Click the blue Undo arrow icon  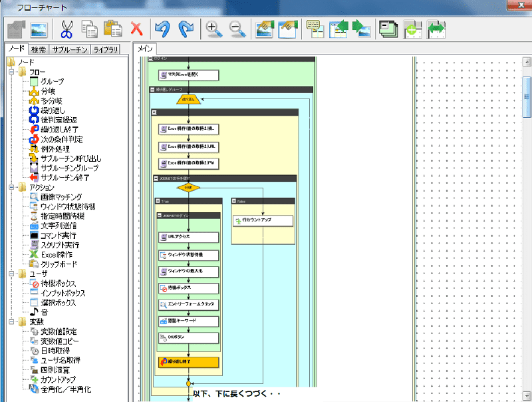(162, 29)
